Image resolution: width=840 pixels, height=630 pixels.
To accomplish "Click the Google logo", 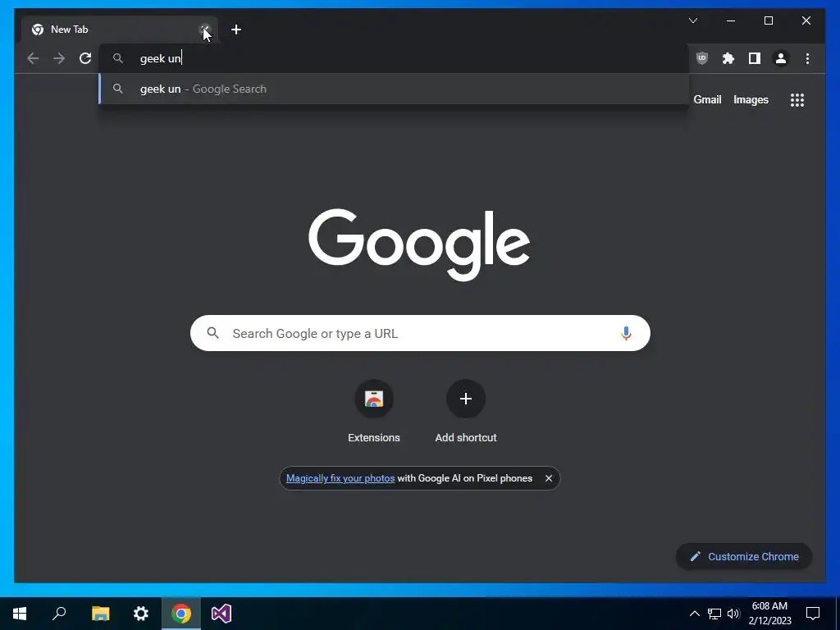I will (419, 244).
